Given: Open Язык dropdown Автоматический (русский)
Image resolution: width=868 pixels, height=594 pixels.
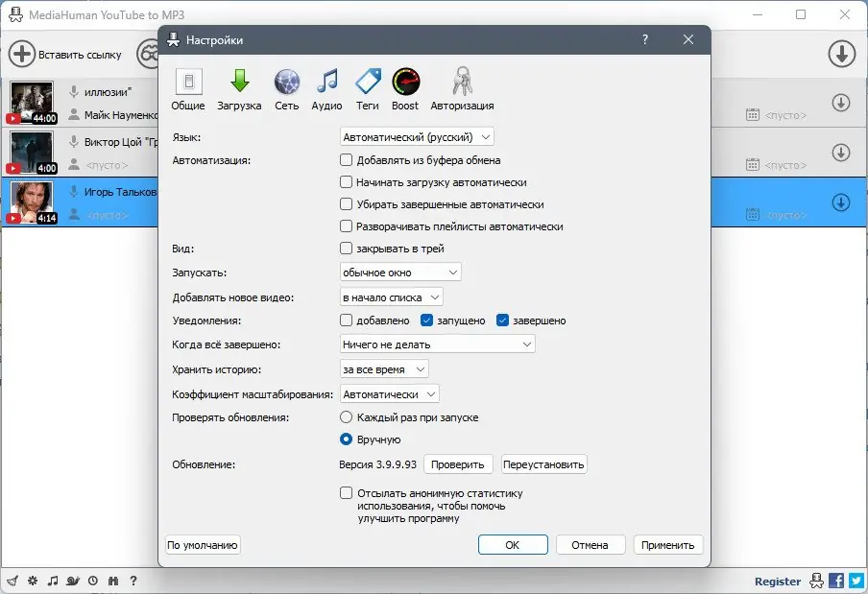Looking at the screenshot, I should (417, 137).
